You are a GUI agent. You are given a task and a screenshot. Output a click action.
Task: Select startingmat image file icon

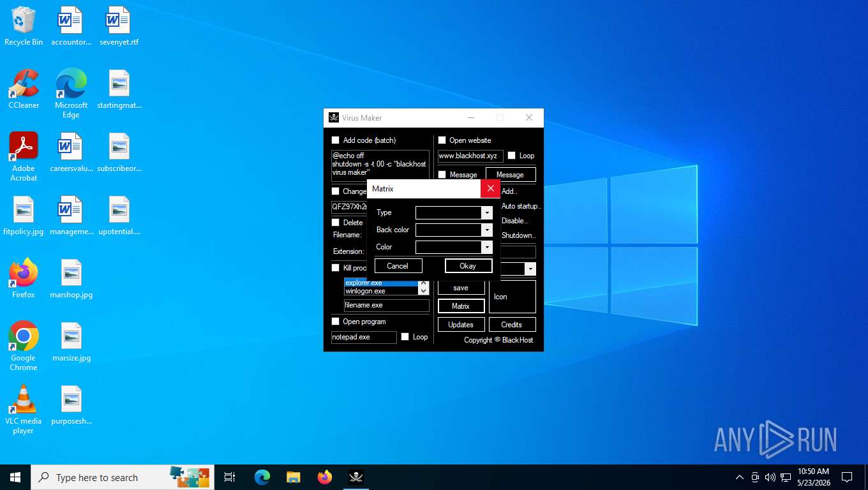119,89
